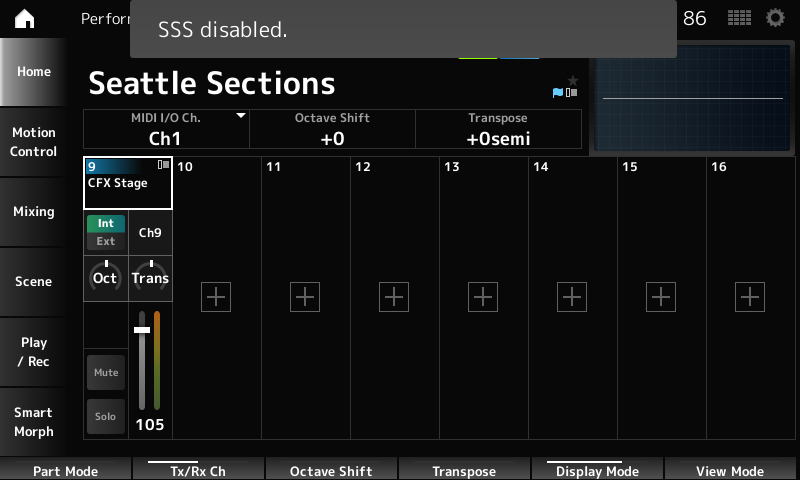The width and height of the screenshot is (800, 480).
Task: Open MIDI I/O Ch. dropdown
Action: pyautogui.click(x=166, y=129)
